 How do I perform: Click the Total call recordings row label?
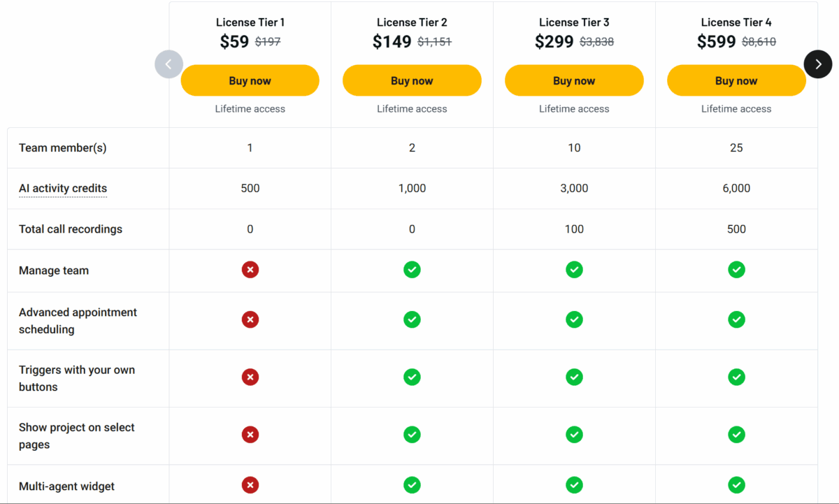pos(71,229)
